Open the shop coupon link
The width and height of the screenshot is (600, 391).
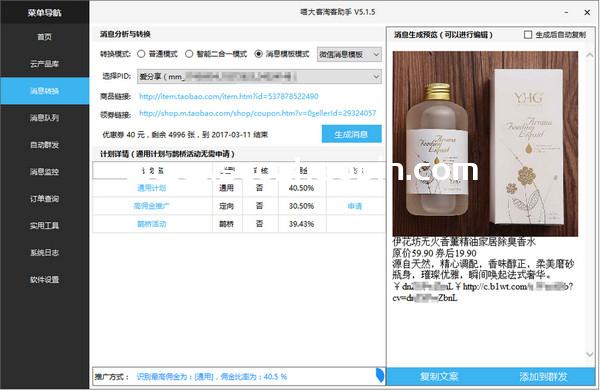pyautogui.click(x=258, y=113)
